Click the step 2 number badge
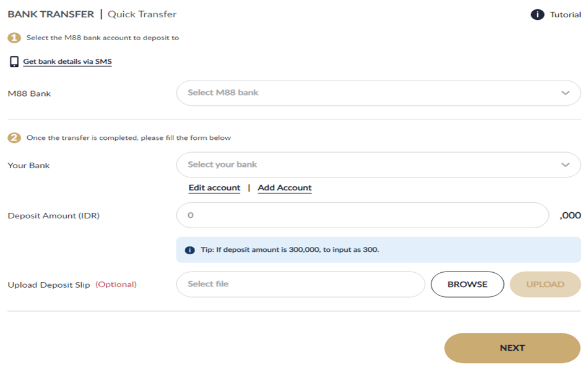 [14, 137]
